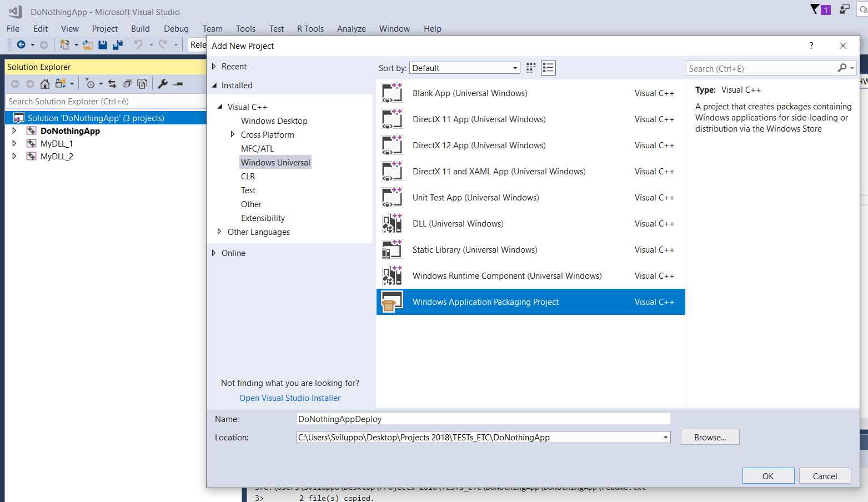Open the Location path dropdown
Viewport: 868px width, 502px height.
pos(665,438)
